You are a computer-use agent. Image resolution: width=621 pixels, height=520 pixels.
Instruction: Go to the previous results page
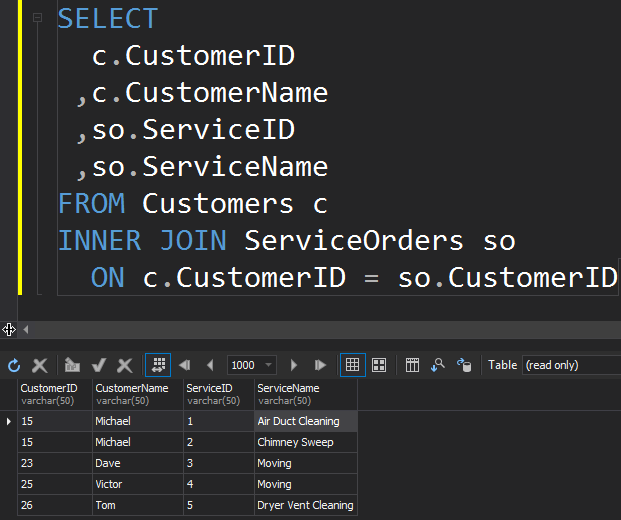pos(210,365)
